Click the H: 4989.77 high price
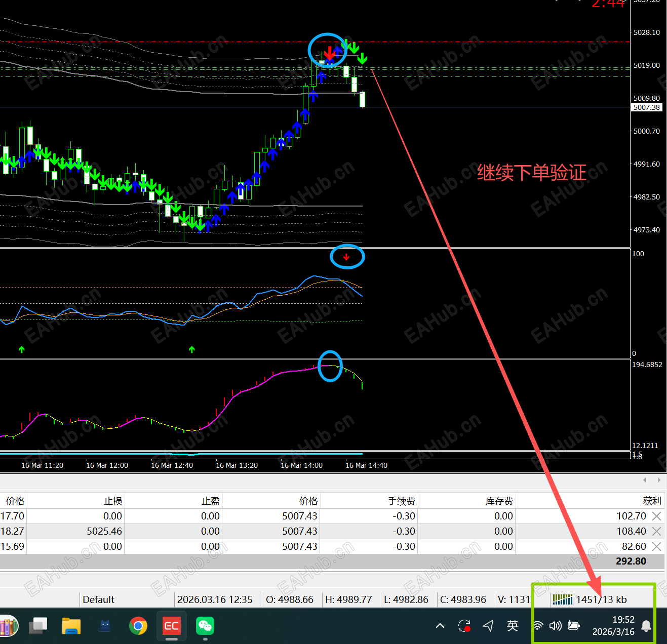This screenshot has height=644, width=667. tap(348, 599)
